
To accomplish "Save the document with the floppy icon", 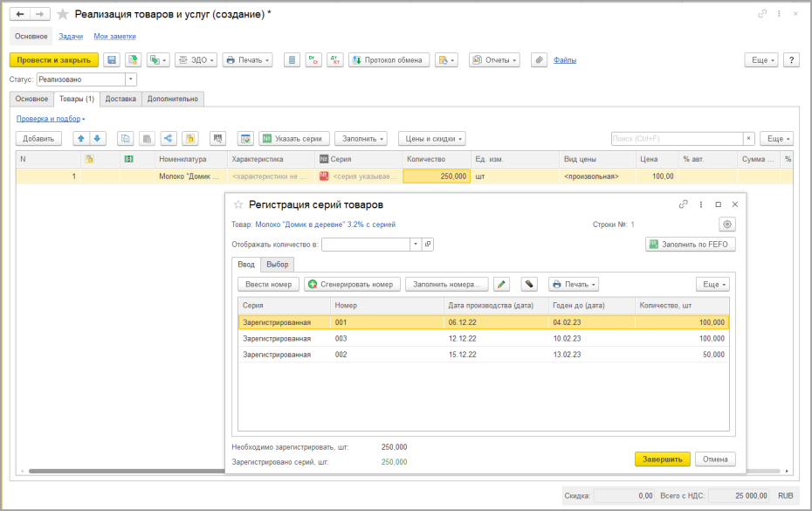I will click(112, 60).
